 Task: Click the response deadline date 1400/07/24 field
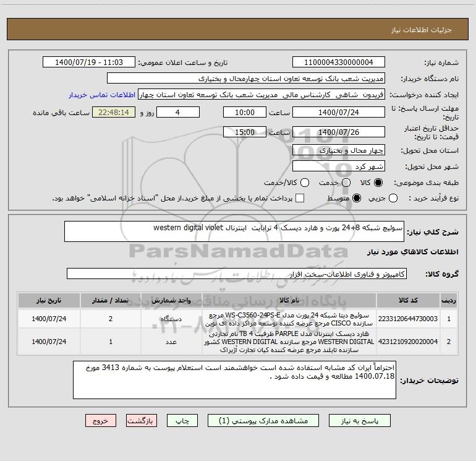pos(339,112)
